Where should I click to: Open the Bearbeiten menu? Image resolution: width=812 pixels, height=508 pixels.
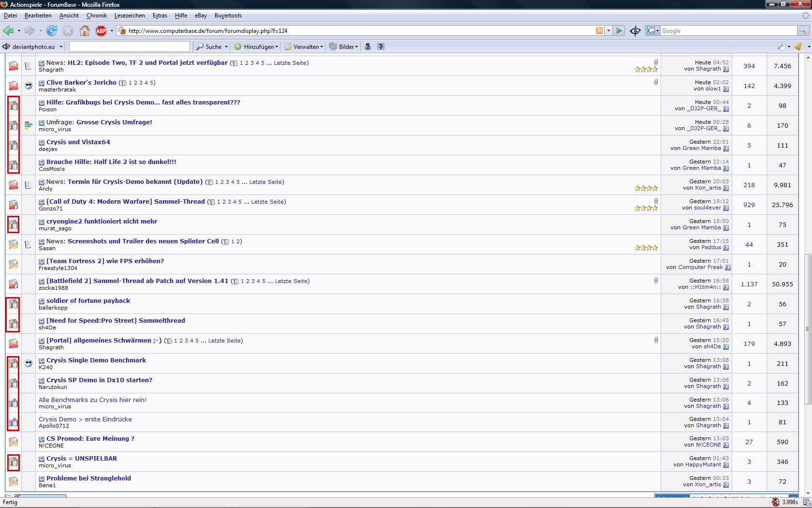tap(38, 15)
